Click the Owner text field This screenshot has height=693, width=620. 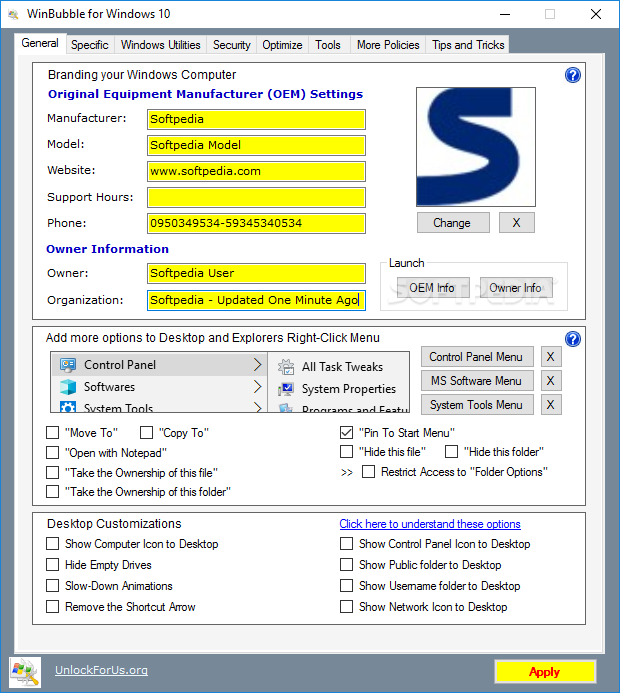click(256, 273)
